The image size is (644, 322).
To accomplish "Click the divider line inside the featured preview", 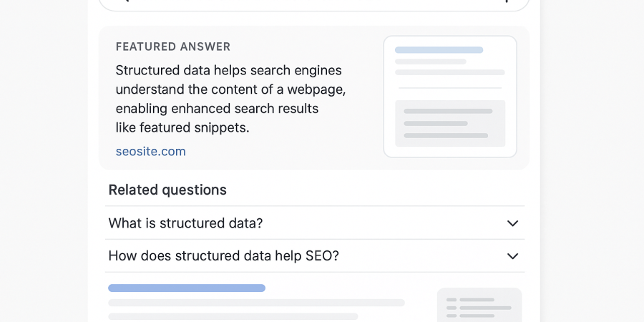I will coord(450,88).
